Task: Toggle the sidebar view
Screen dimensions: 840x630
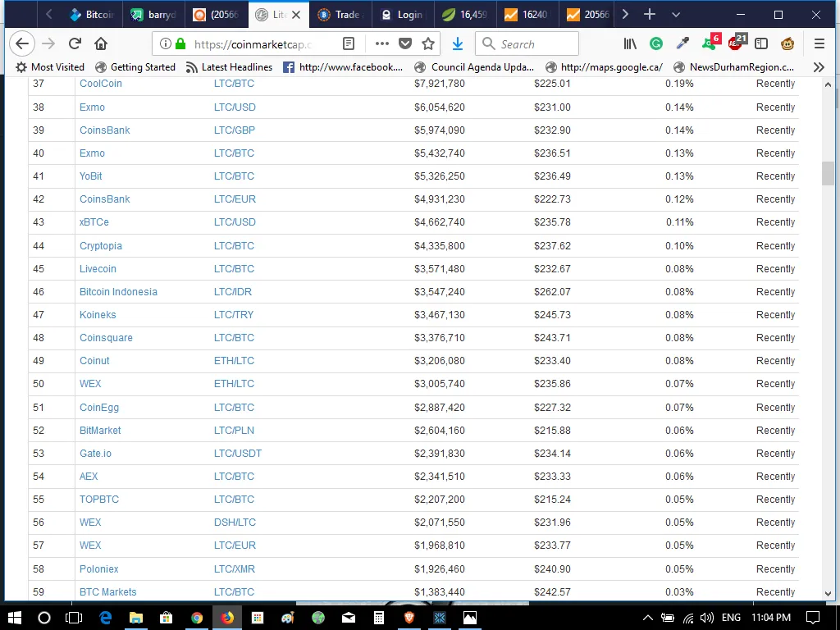Action: pos(761,44)
